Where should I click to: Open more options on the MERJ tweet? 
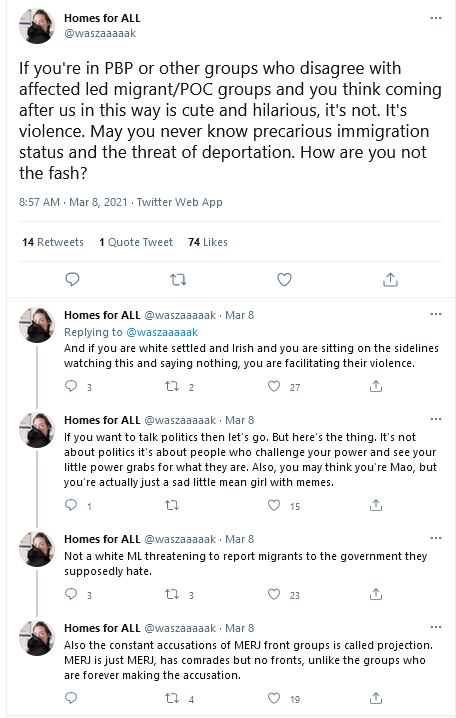click(x=436, y=627)
